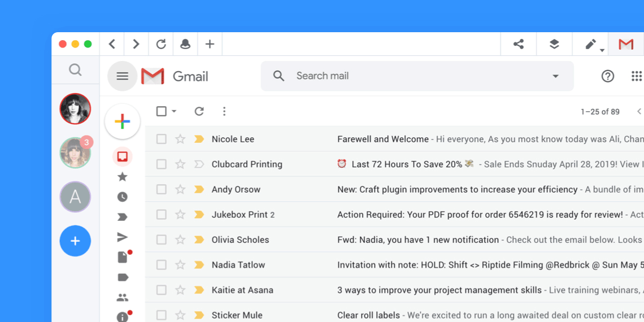Image resolution: width=644 pixels, height=322 pixels.
Task: Open Action Required PDF proof email
Action: coord(480,215)
